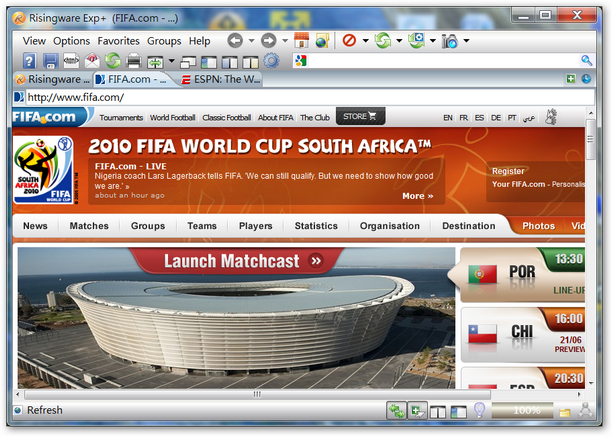The image size is (612, 436).
Task: Open dropdown next to the Stop icon
Action: pos(366,40)
